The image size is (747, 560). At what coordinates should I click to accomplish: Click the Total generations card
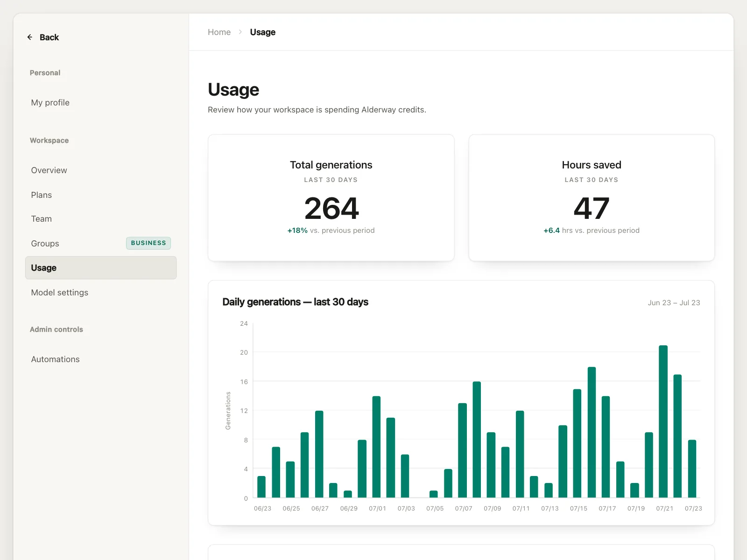tap(331, 198)
